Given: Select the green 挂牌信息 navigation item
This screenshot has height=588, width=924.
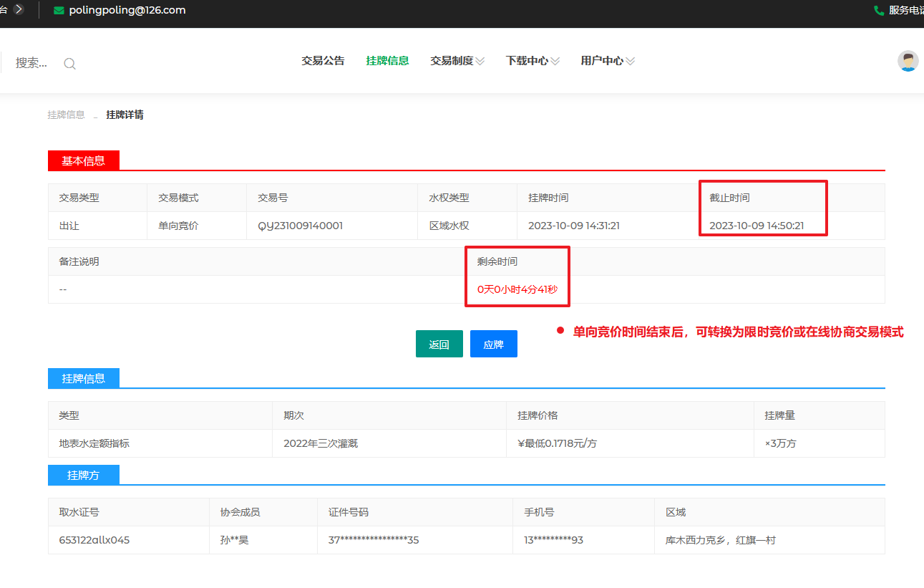Looking at the screenshot, I should 387,61.
